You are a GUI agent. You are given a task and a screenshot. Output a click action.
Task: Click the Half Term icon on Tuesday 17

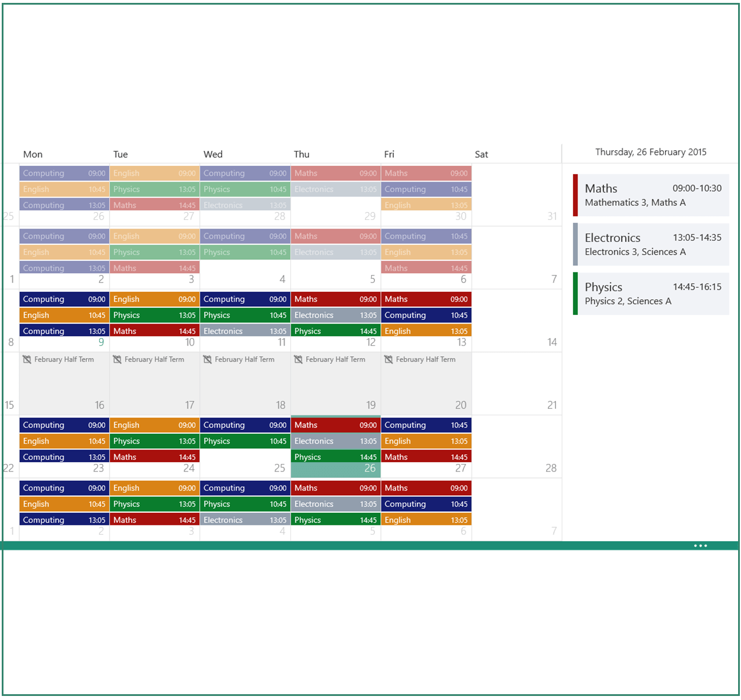coord(117,360)
